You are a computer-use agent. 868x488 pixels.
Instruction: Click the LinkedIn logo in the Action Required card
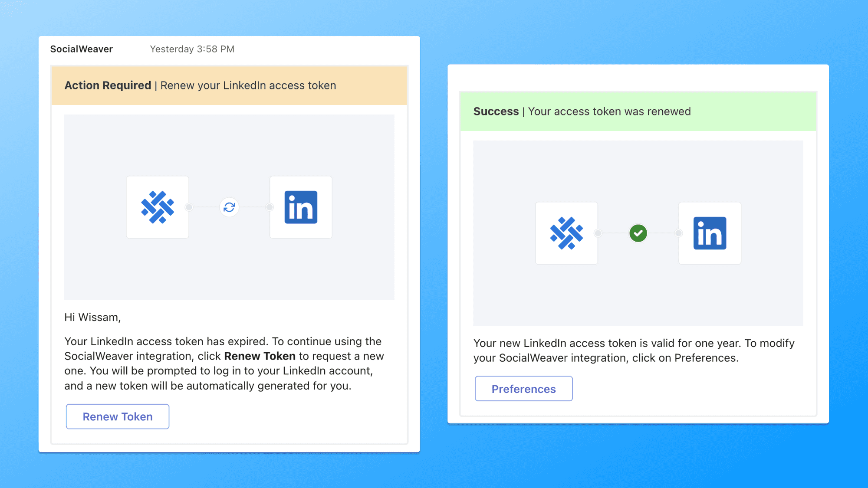tap(301, 207)
